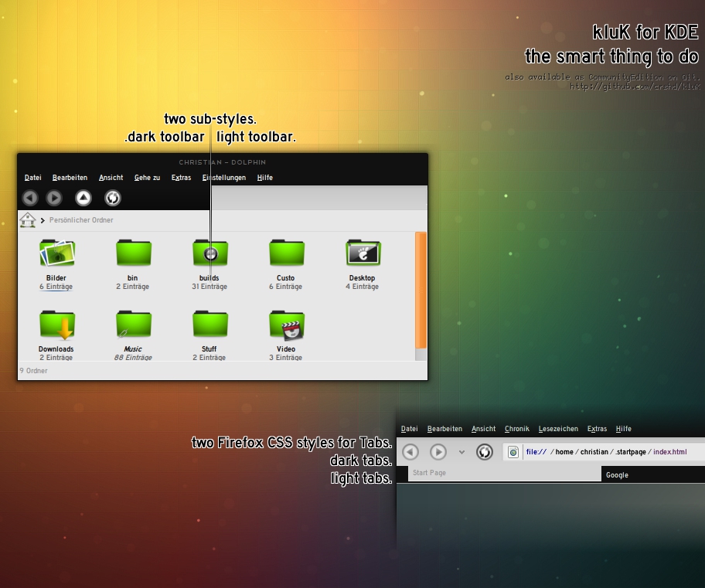The width and height of the screenshot is (705, 588).
Task: Click the Dolphin title bar
Action: tap(223, 162)
